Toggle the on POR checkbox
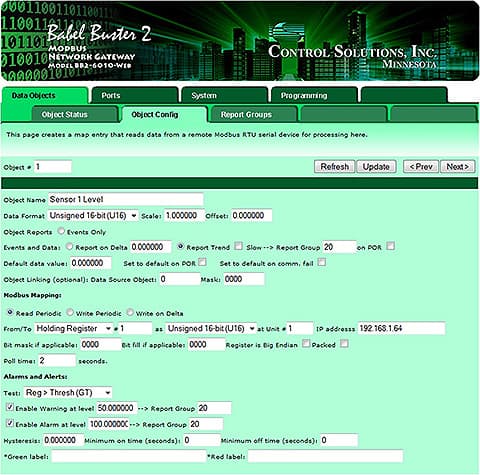This screenshot has height=475, width=480. (391, 246)
